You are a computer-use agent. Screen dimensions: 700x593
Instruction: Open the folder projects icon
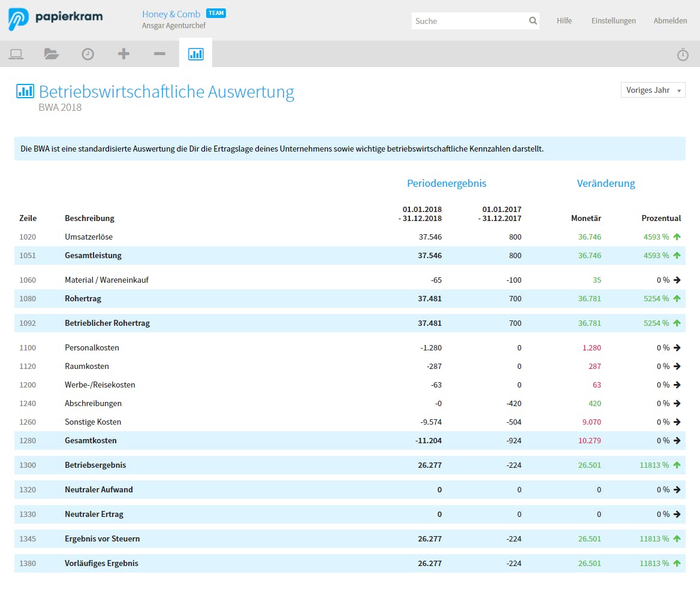click(52, 55)
